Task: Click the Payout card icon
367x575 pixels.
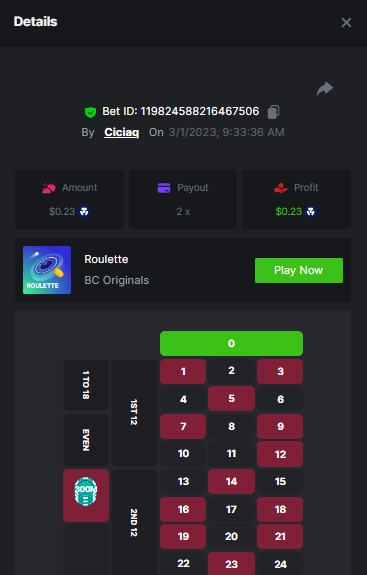Action: (164, 188)
